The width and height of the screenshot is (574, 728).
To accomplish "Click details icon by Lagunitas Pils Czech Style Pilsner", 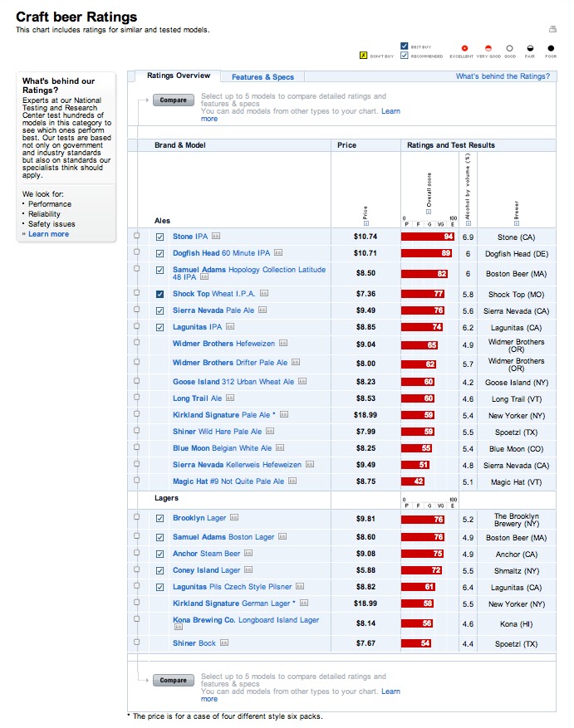I will click(300, 586).
